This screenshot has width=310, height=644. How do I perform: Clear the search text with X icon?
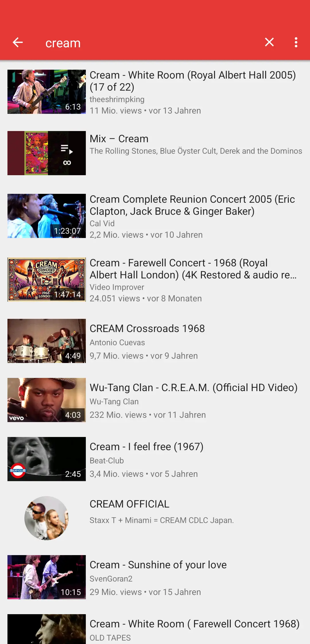tap(269, 42)
